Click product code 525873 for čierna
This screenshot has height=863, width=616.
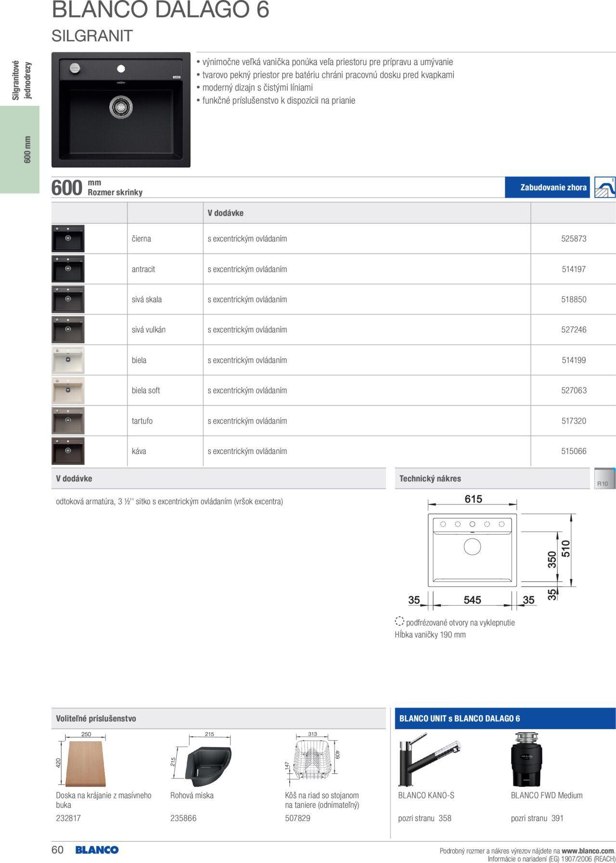(x=574, y=239)
